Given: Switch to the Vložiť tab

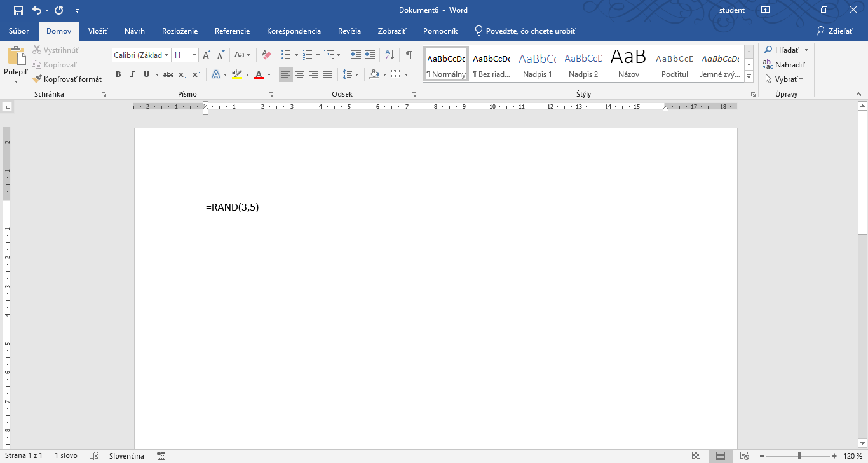Looking at the screenshot, I should pos(98,31).
